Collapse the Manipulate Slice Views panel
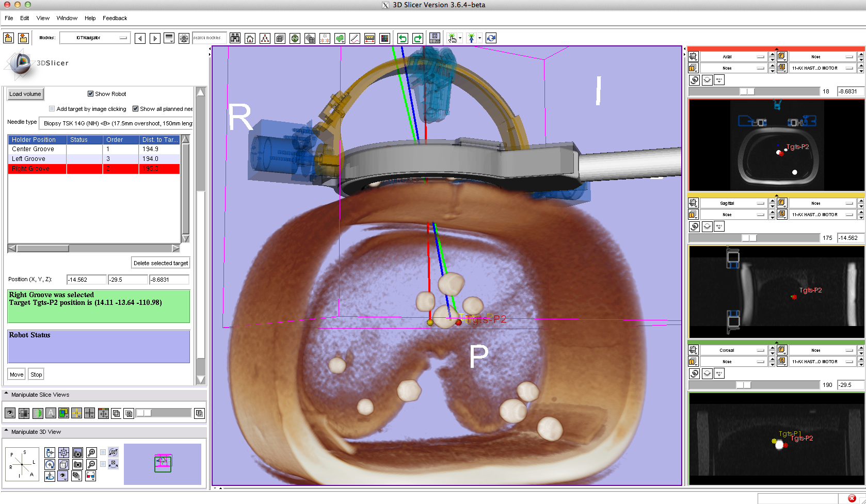 pyautogui.click(x=6, y=394)
